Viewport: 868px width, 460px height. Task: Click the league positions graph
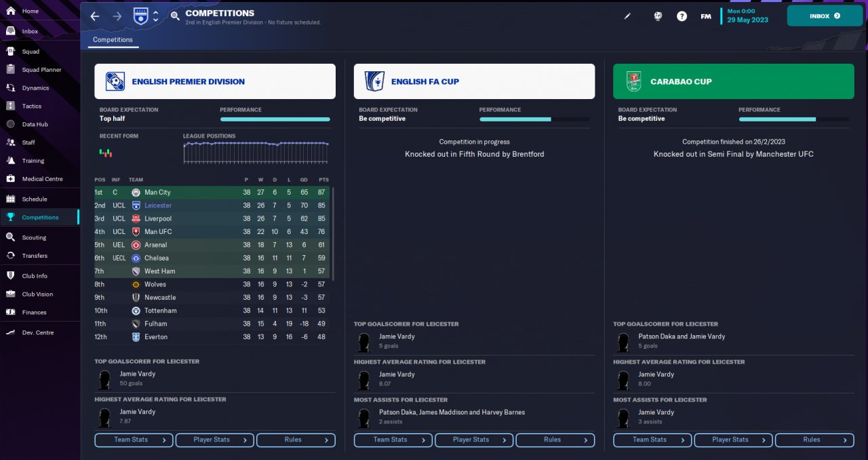pyautogui.click(x=256, y=152)
